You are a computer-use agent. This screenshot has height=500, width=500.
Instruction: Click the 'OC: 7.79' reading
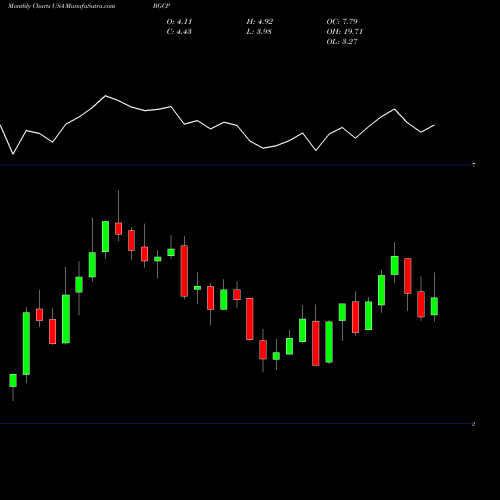342,22
